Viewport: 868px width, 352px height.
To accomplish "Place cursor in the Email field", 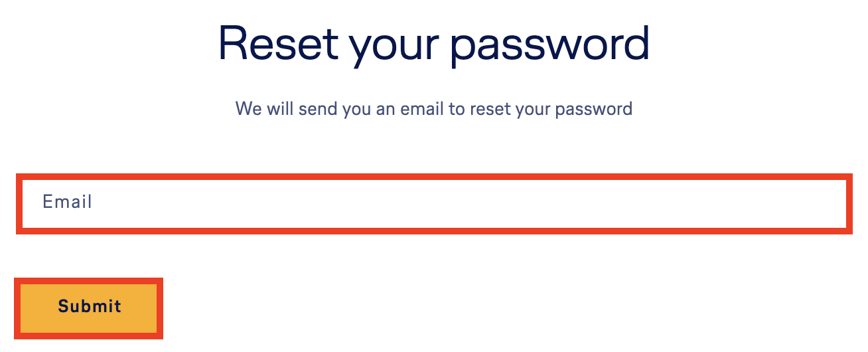I will (434, 203).
